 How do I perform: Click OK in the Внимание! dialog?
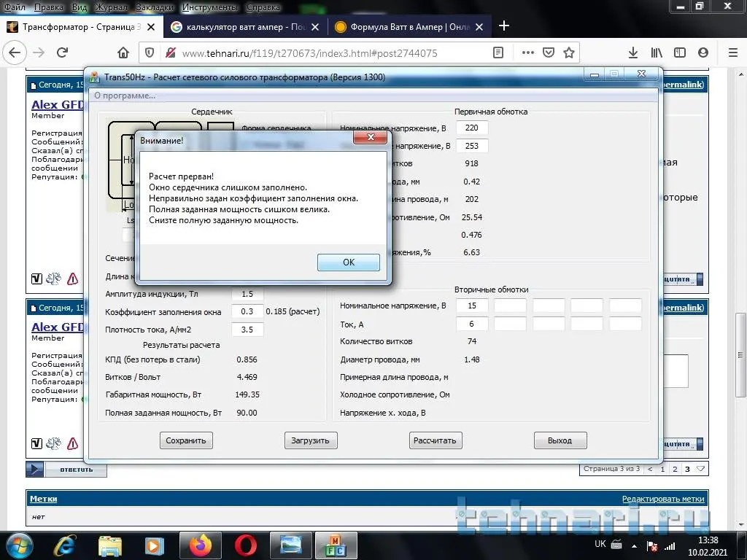click(348, 262)
